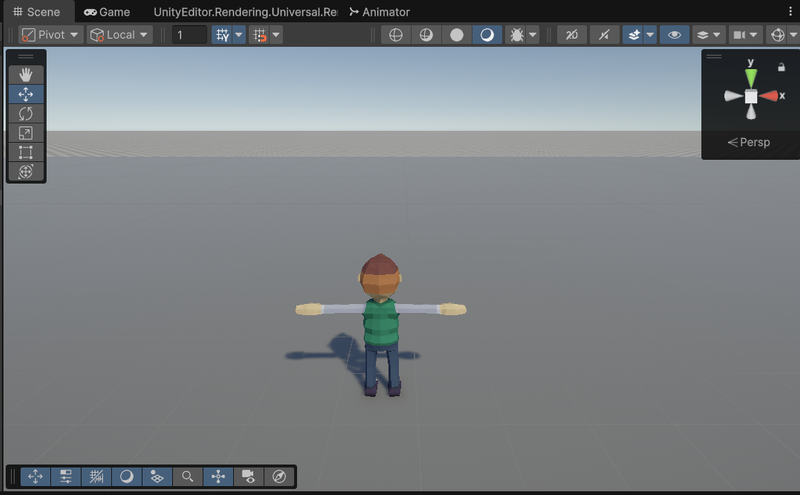Toggle Persp projection mode label
800x495 pixels.
coord(749,142)
